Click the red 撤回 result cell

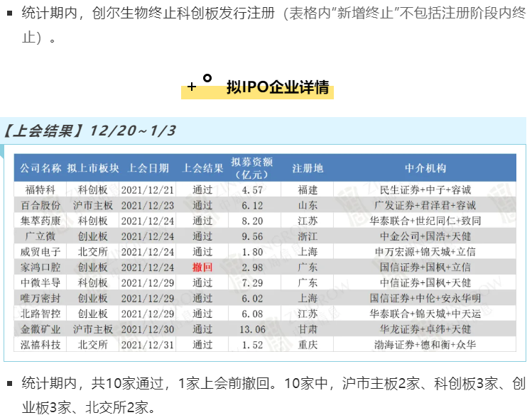[x=202, y=267]
